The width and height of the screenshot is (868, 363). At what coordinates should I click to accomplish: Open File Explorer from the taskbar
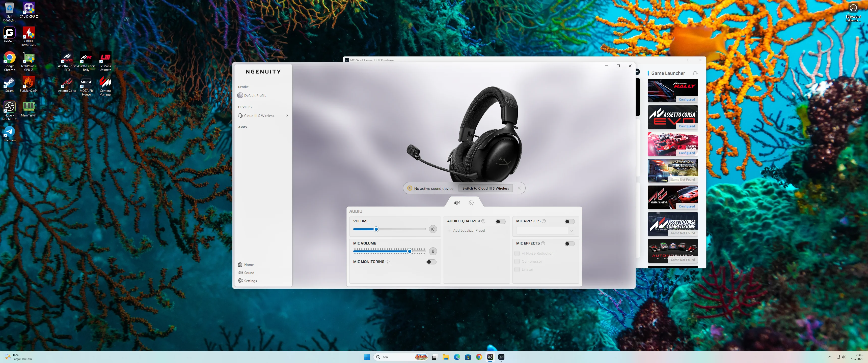446,357
